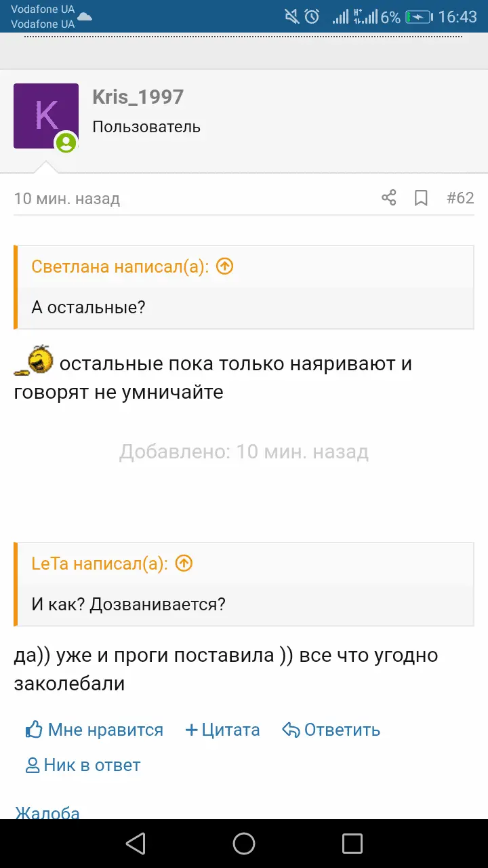Insert nickname using Ник в ответ

(83, 765)
